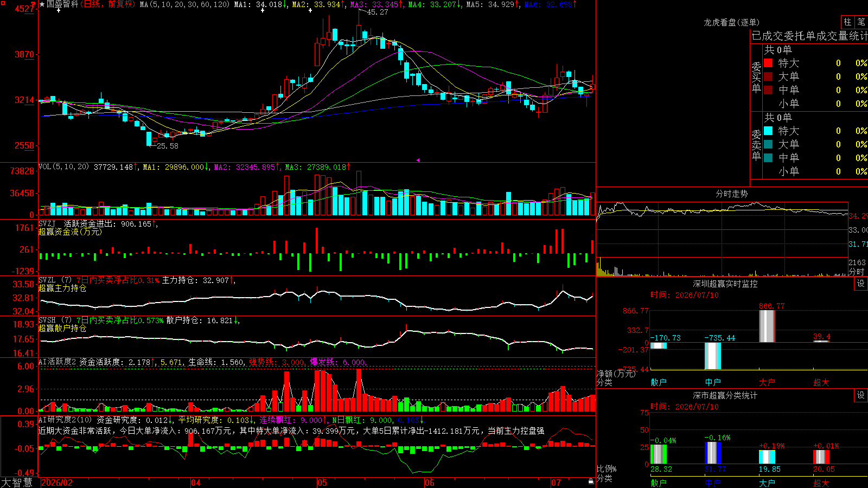Click the blue 31.77 中户 bar in 分类统计
Viewport: 868px width, 488px height.
(713, 453)
